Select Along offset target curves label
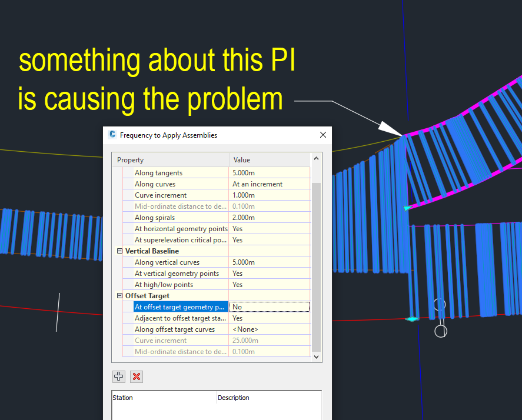 tap(175, 329)
